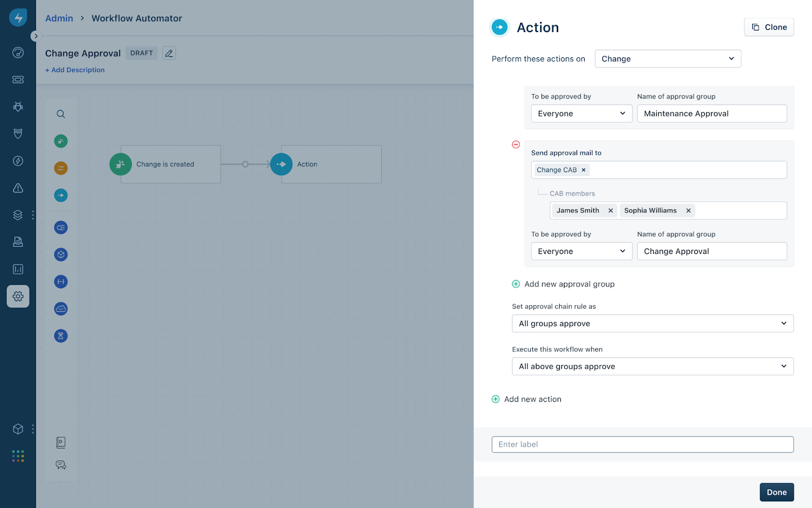Open the Admin gear icon in sidebar
Screen dimensions: 812x508
[18, 296]
